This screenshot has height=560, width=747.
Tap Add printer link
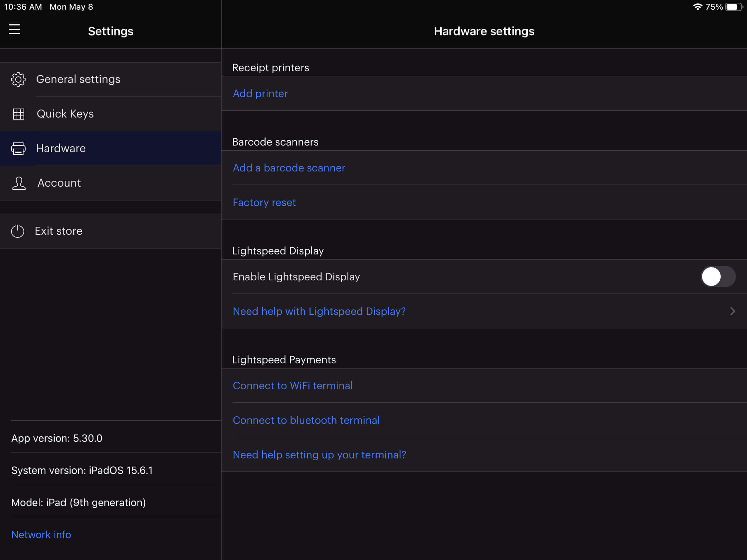pyautogui.click(x=260, y=94)
